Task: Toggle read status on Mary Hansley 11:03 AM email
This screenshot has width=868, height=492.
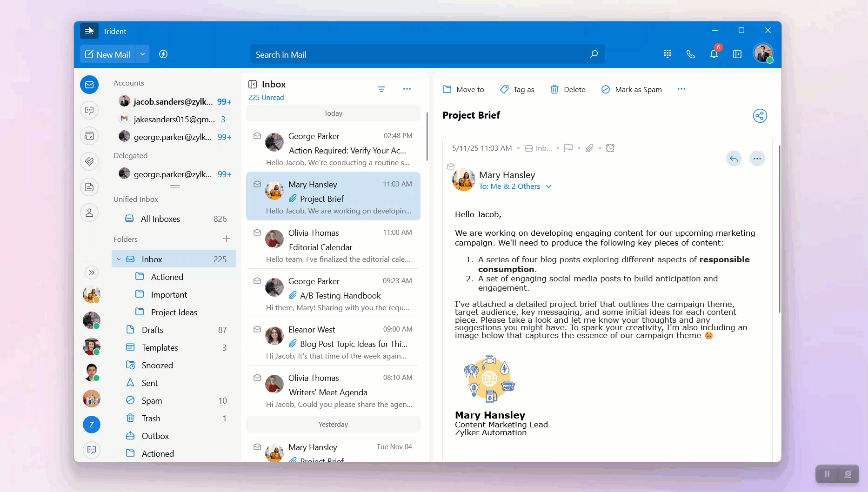Action: (257, 184)
